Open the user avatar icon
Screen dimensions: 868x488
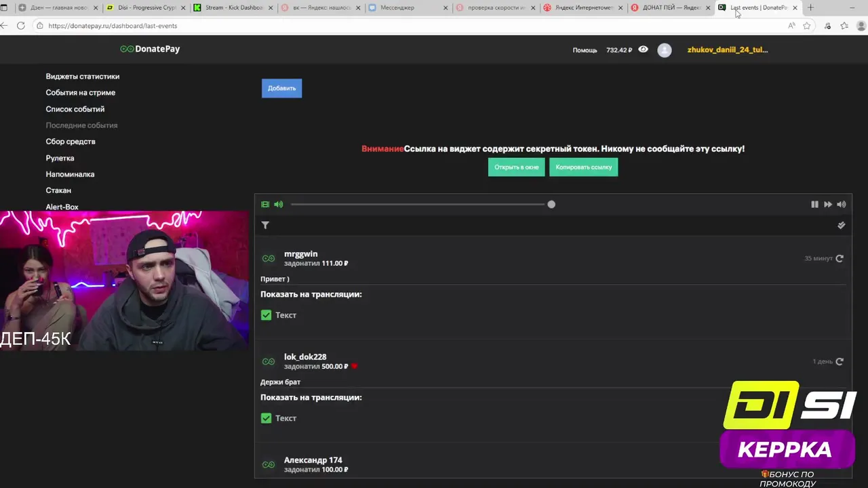(x=665, y=50)
